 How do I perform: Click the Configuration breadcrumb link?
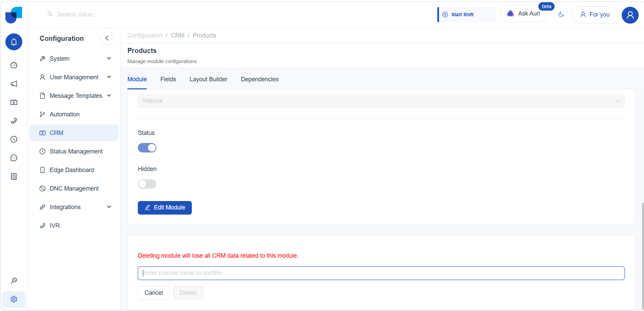[x=145, y=35]
